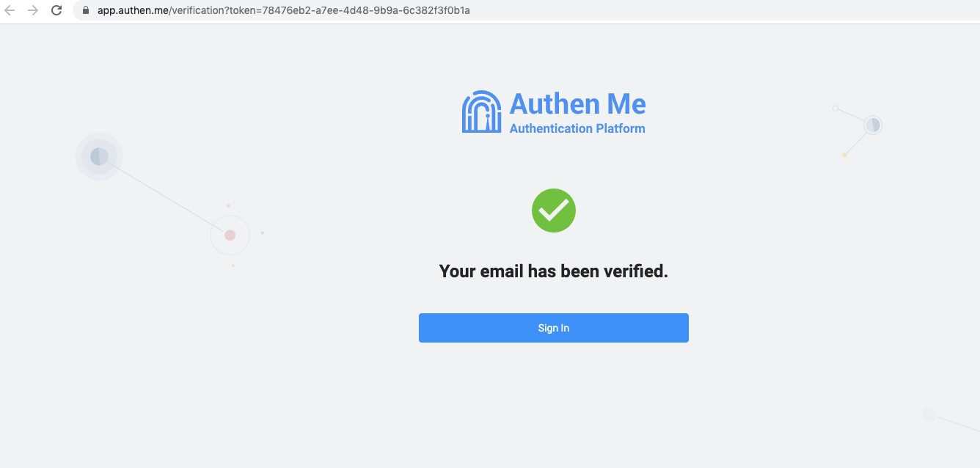Click the large half-shaded circle on left

pyautogui.click(x=99, y=156)
